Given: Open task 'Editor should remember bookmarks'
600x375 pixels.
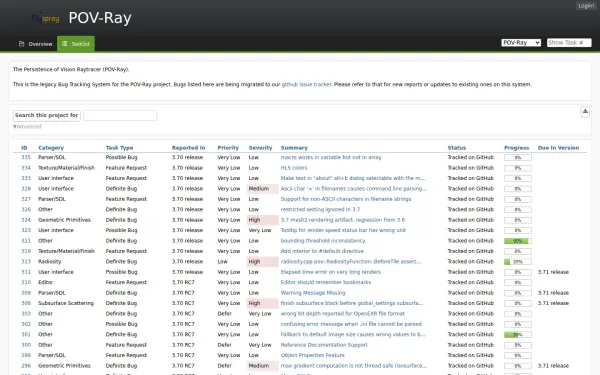Looking at the screenshot, I should 326,282.
